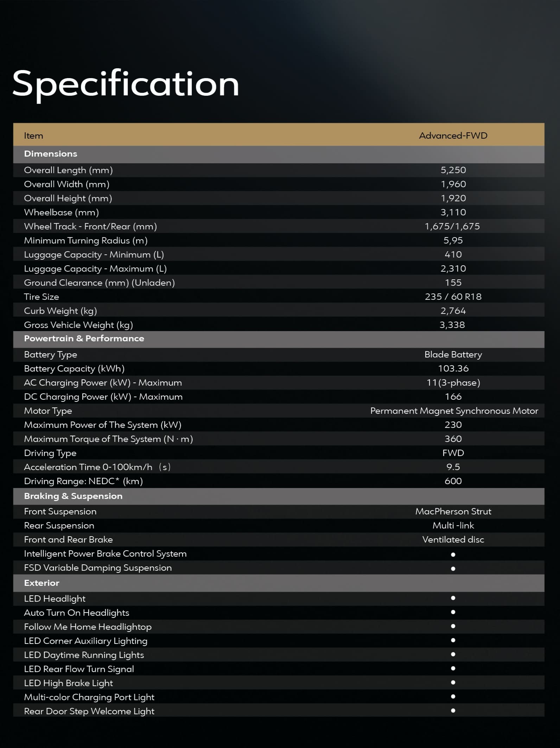Click the Tire Size value 235 / 60 R18

coord(453,297)
